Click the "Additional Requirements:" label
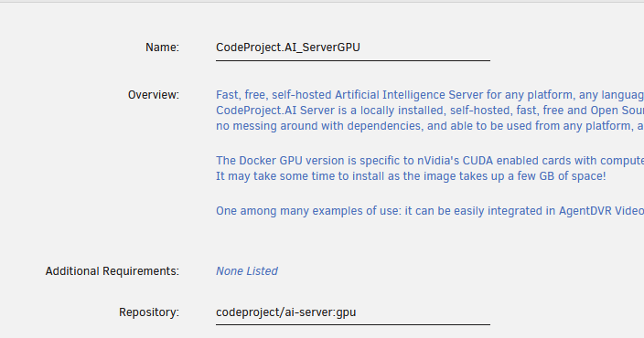644x338 pixels. tap(113, 271)
